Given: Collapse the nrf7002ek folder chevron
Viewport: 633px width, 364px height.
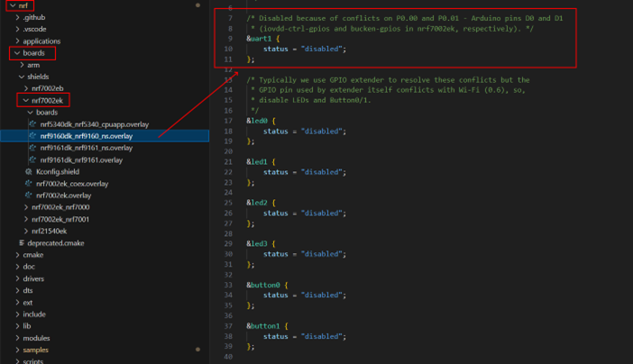Looking at the screenshot, I should (x=26, y=101).
